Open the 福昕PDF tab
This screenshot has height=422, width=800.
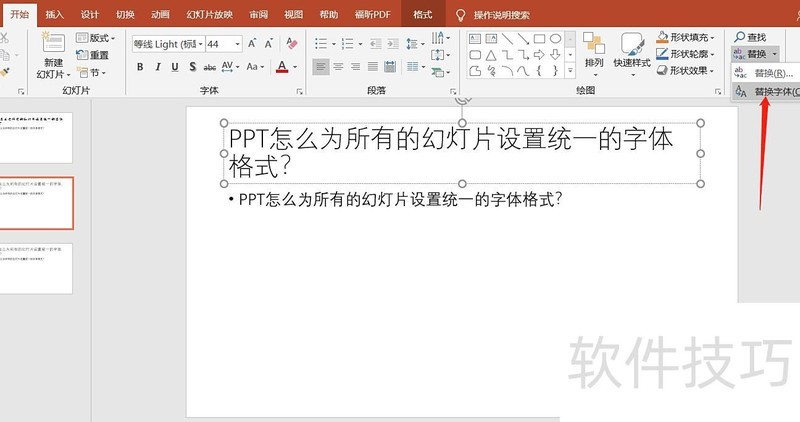coord(372,15)
